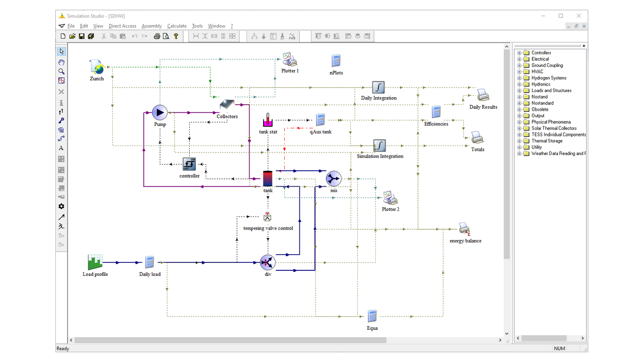Screen dimensions: 644x362
Task: Select the tank component icon
Action: pos(268,178)
